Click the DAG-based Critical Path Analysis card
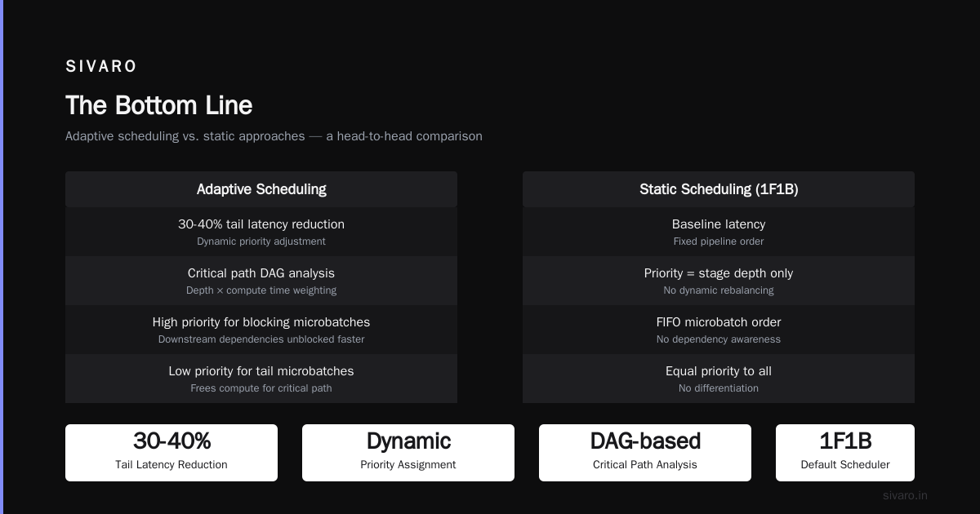 [x=645, y=453]
